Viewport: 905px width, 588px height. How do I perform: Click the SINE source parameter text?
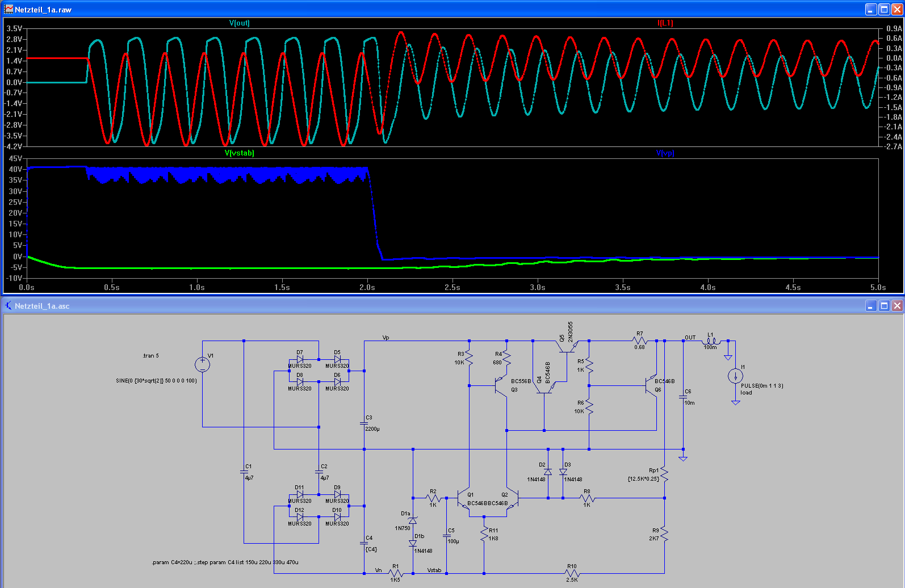coord(156,381)
